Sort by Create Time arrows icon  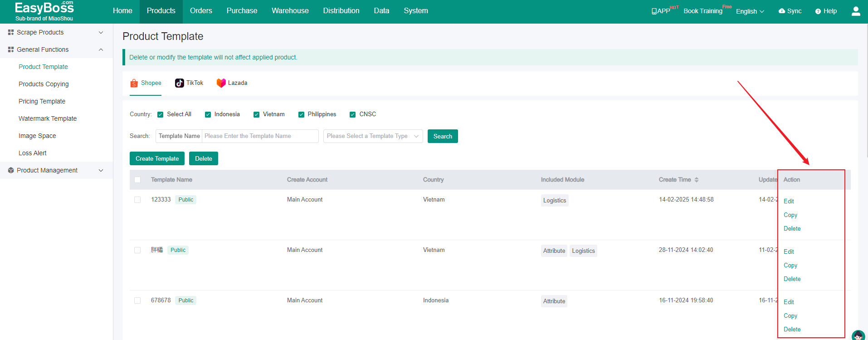click(697, 180)
